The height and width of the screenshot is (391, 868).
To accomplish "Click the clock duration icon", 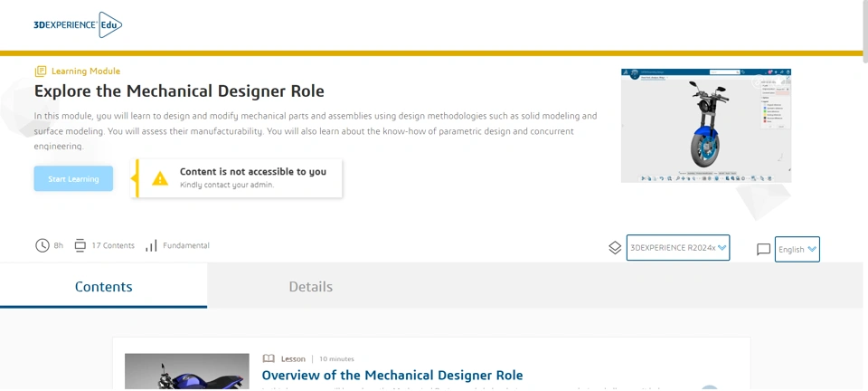I will point(42,245).
